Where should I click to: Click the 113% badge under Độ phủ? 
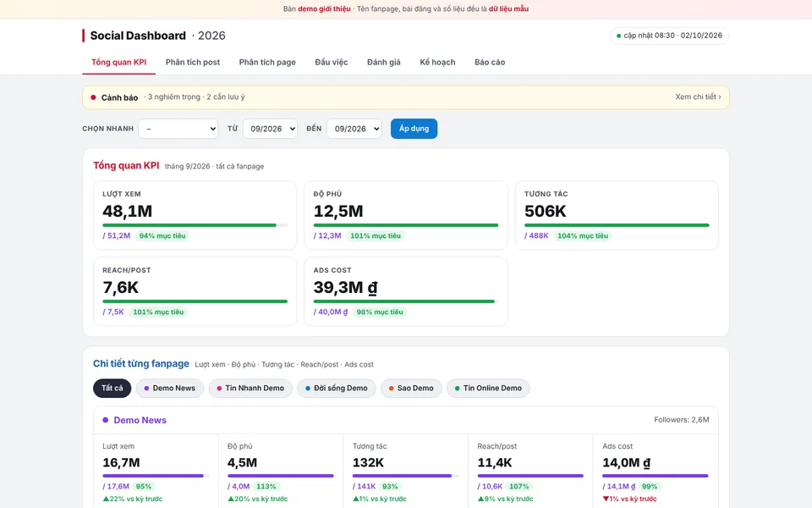[266, 486]
